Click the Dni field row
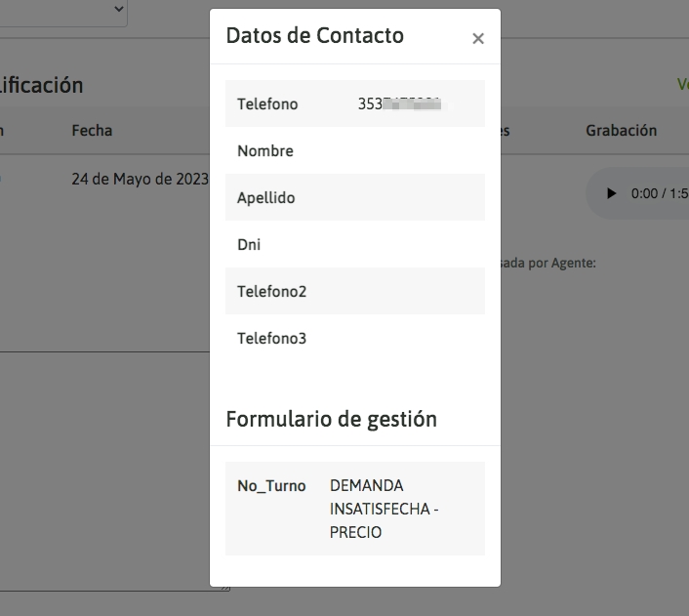The width and height of the screenshot is (689, 616). click(x=249, y=244)
